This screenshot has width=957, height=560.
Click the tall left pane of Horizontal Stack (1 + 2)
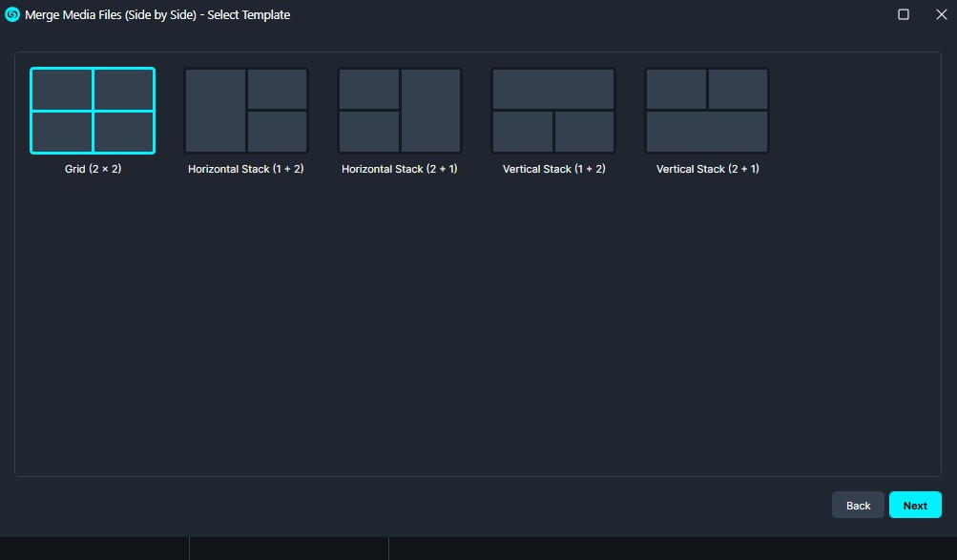click(216, 111)
